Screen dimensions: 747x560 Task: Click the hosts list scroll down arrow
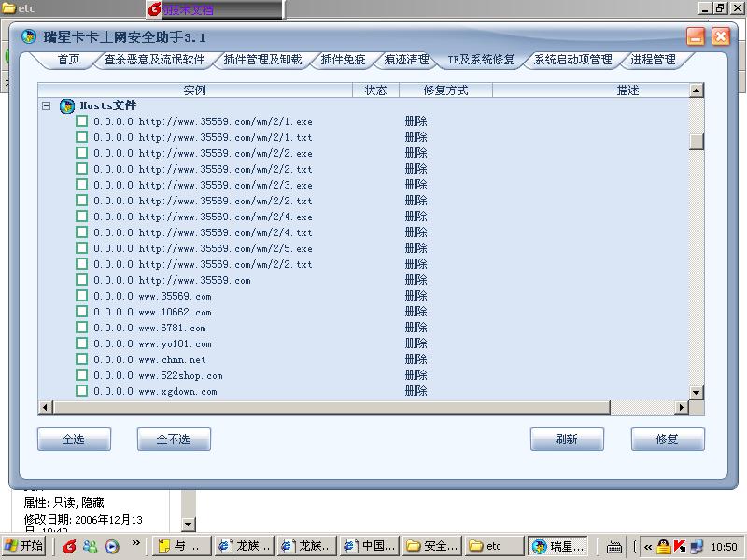(697, 393)
